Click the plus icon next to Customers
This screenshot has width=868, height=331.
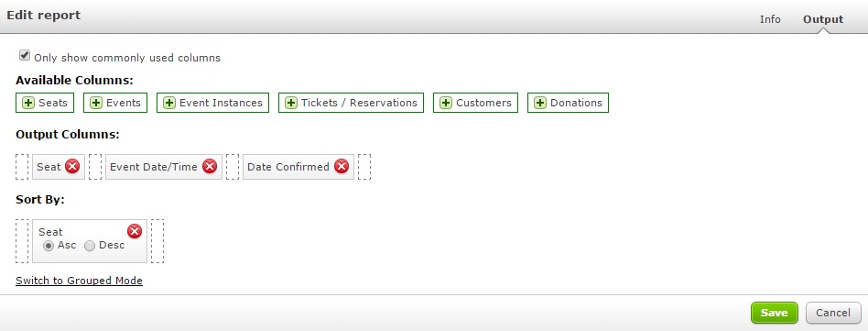[x=446, y=103]
